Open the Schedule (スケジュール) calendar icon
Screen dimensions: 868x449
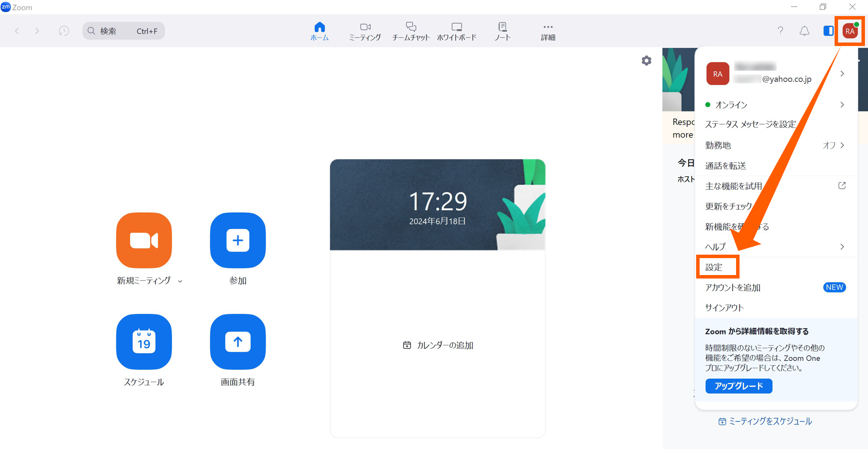tap(144, 342)
